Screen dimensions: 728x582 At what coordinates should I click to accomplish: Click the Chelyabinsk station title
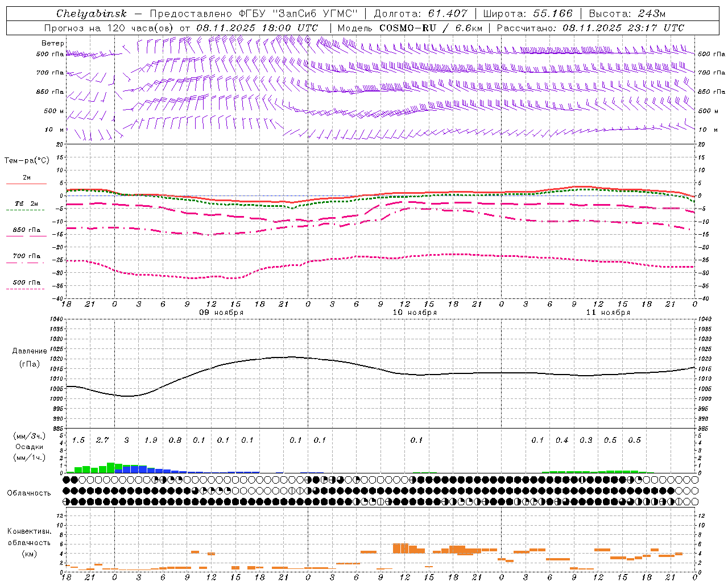pyautogui.click(x=91, y=14)
